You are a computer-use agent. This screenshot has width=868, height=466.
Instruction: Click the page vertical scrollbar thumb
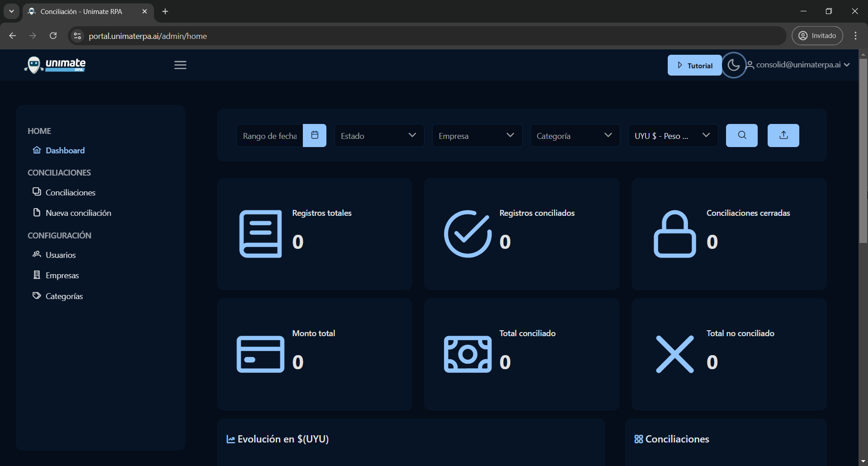[x=863, y=151]
